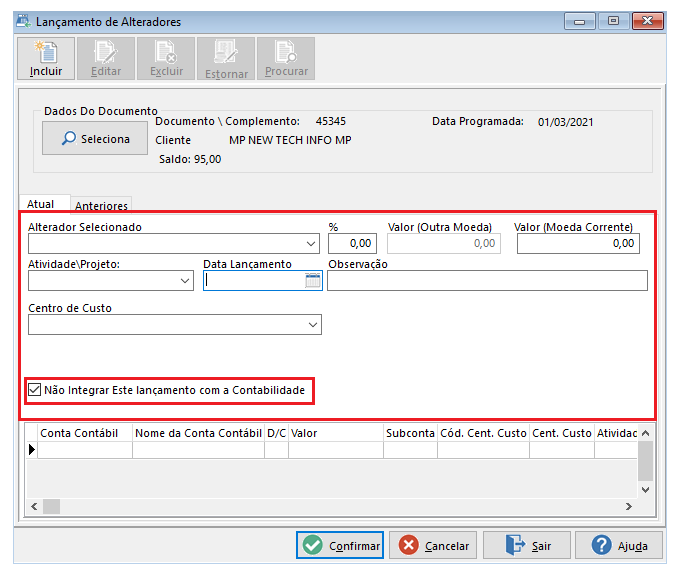Screen dimensions: 686x578
Task: Click the Procurar toolbar button
Action: [x=286, y=59]
